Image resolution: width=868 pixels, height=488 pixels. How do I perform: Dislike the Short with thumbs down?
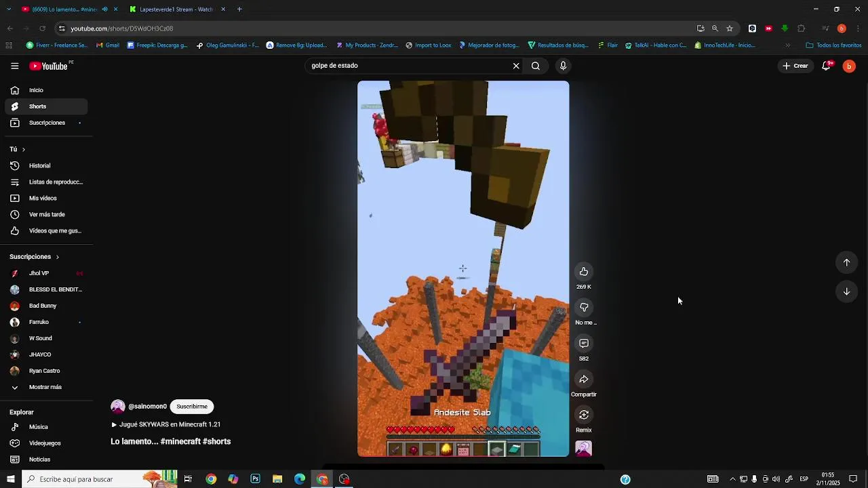pyautogui.click(x=584, y=308)
